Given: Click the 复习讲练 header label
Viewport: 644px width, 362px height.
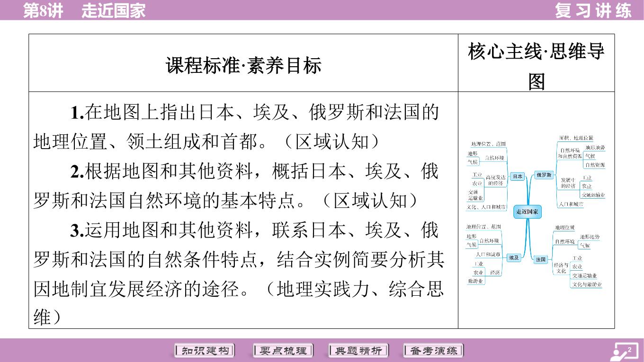Looking at the screenshot, I should [x=593, y=10].
